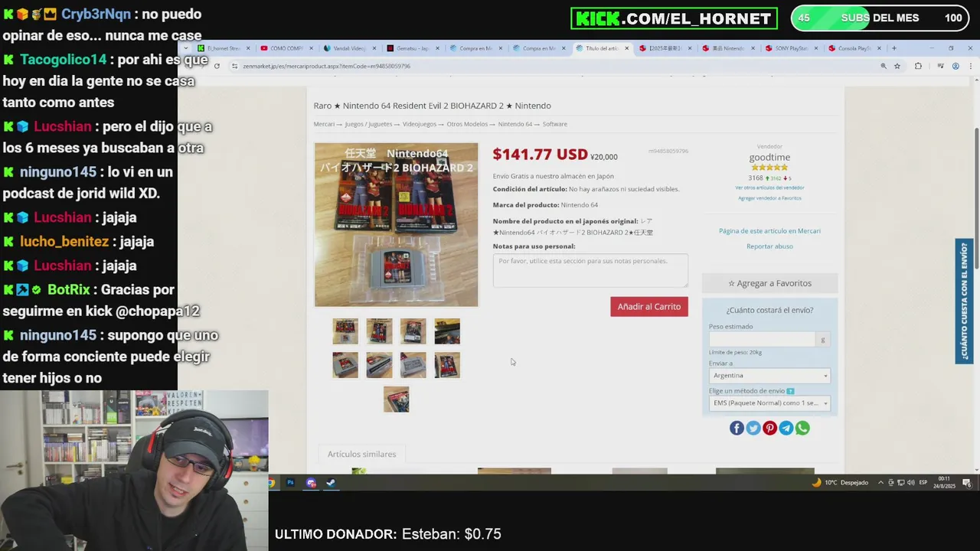980x551 pixels.
Task: Open the Chrome profile avatar
Action: [x=956, y=67]
